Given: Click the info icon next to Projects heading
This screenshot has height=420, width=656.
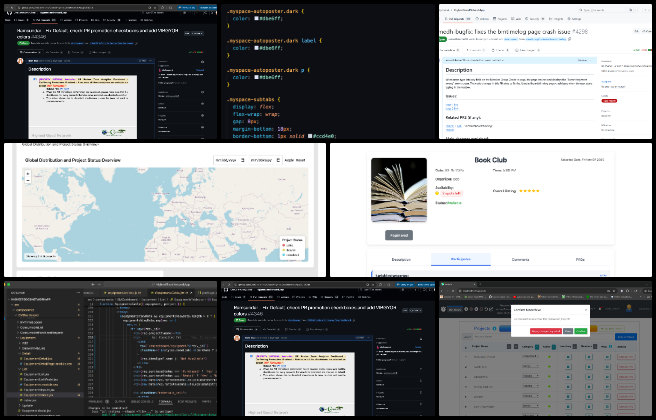Looking at the screenshot, I should (x=495, y=328).
